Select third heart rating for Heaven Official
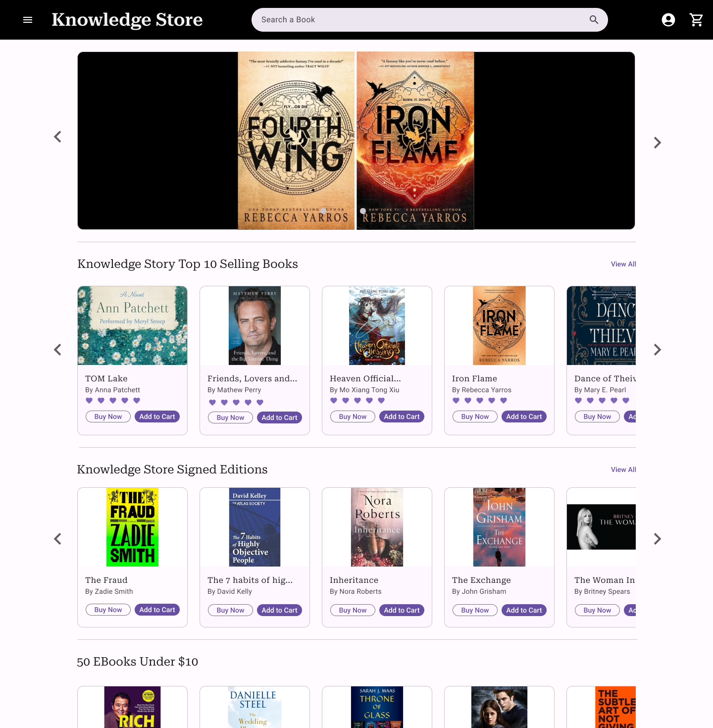 click(x=357, y=401)
